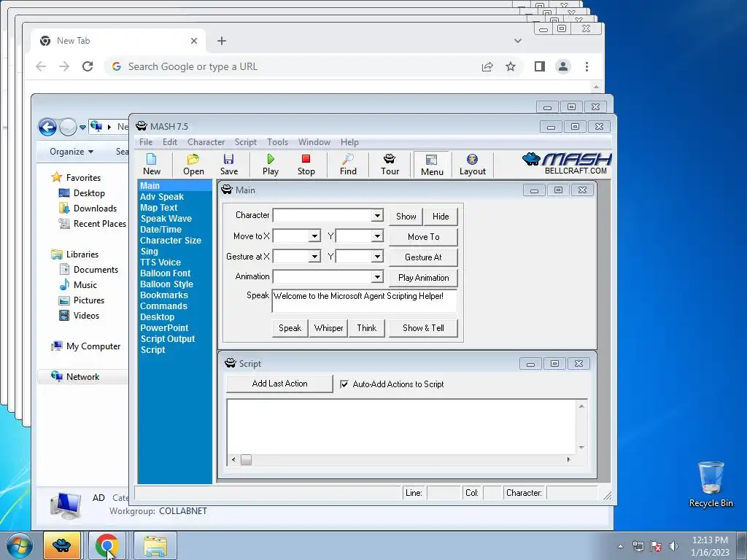Viewport: 747px width, 560px height.
Task: Open Chrome tab search chevron
Action: pos(518,41)
